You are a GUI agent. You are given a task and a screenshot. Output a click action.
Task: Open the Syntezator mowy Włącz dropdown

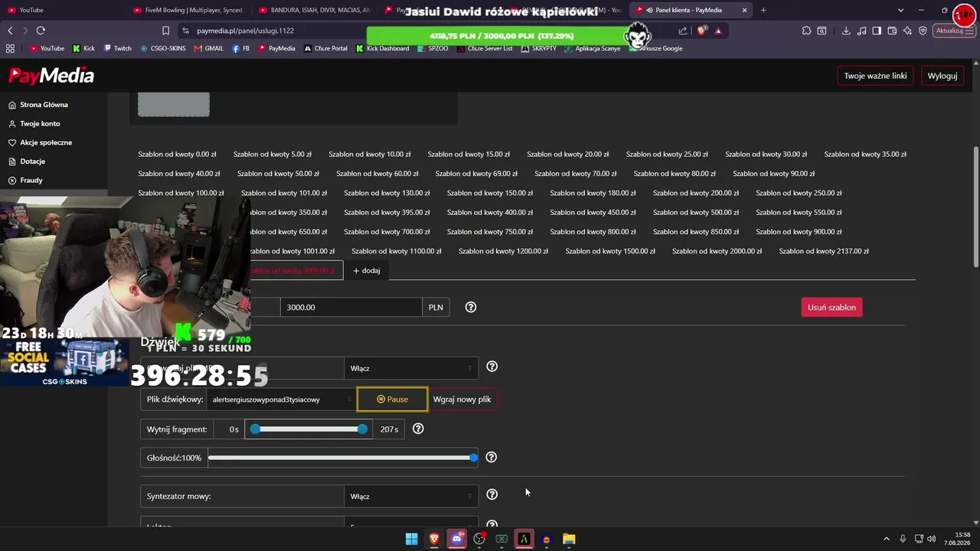point(411,497)
